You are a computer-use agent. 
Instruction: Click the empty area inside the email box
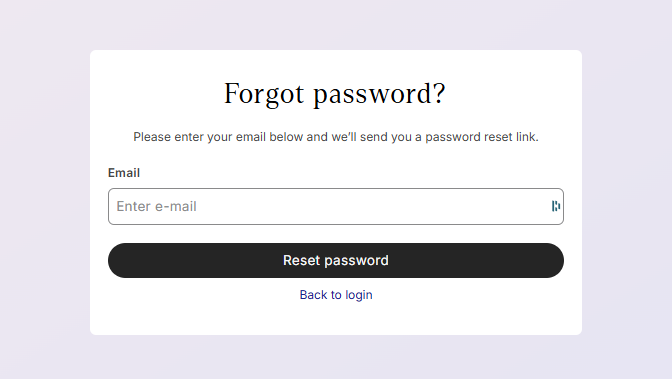coord(373,206)
